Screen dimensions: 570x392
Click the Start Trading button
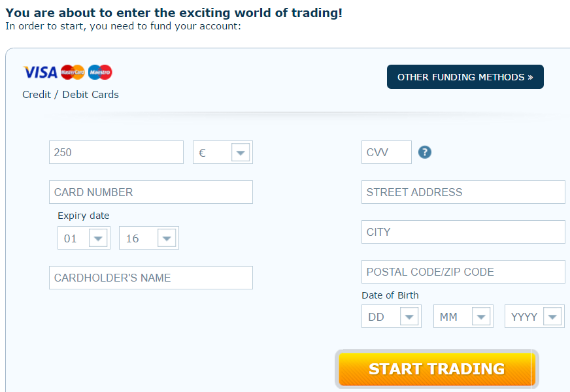(x=437, y=368)
